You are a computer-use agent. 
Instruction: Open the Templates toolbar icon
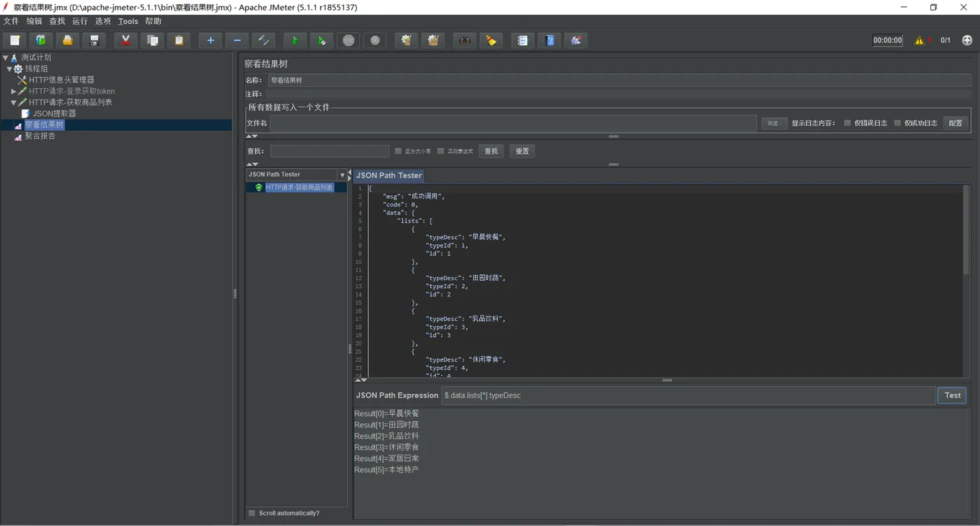[x=41, y=41]
